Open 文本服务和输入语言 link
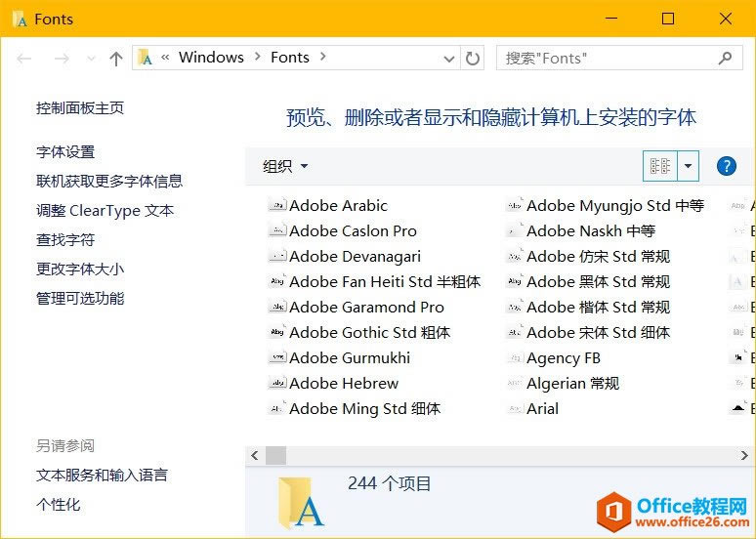This screenshot has height=539, width=756. point(102,476)
